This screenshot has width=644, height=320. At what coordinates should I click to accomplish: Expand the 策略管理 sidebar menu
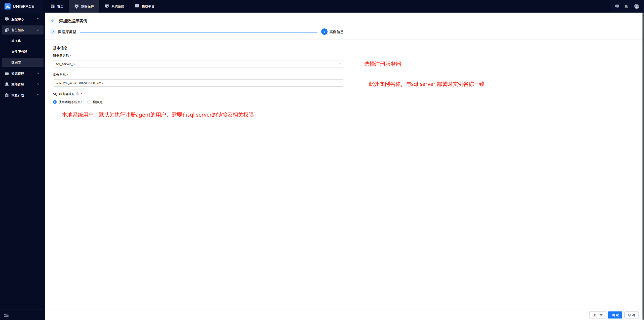click(x=22, y=84)
